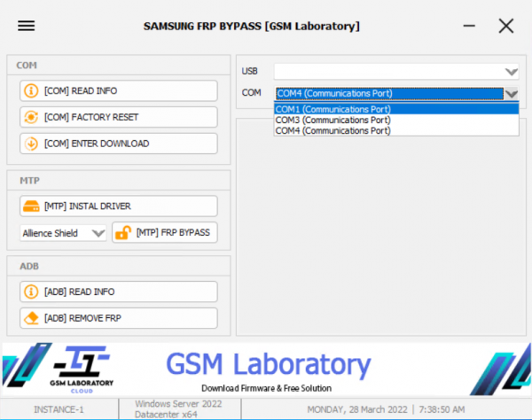
Task: Click the [ADB] REMOVE FRP button
Action: 119,318
